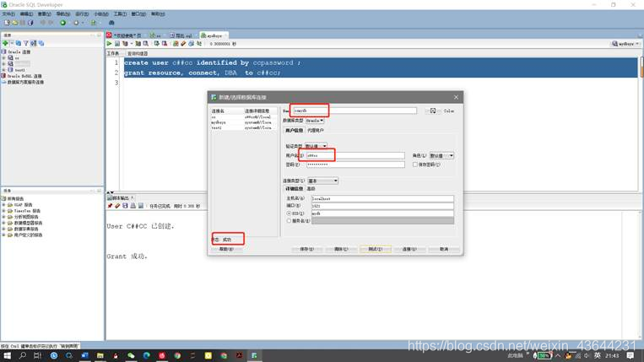Click autotrace icon in worksheet toolbar

138,44
